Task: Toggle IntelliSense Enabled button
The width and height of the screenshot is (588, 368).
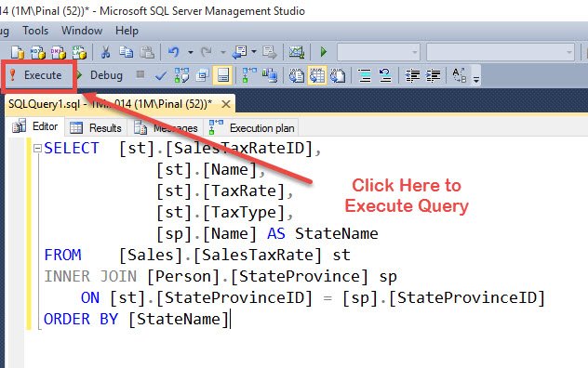Action: (x=222, y=75)
